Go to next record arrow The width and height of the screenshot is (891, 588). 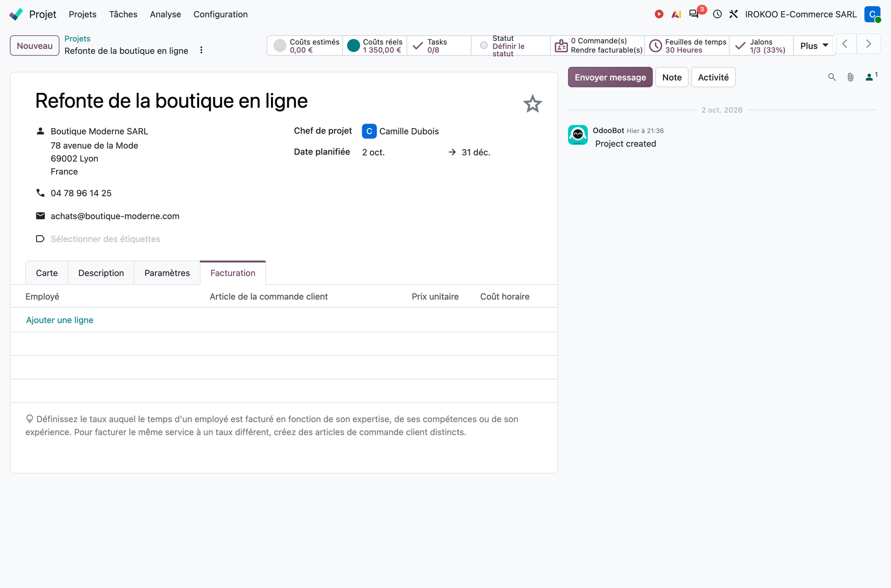868,44
